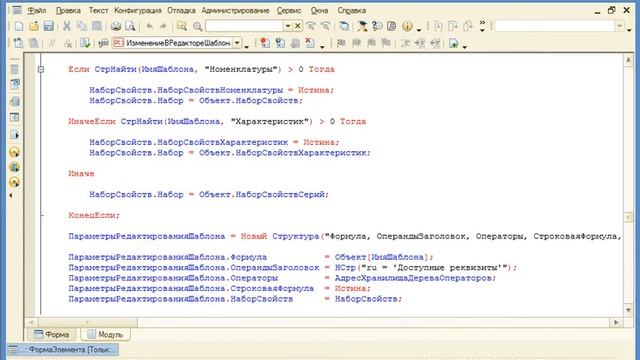Collapse the Если code block with minus box
Image resolution: width=640 pixels, height=360 pixels.
pyautogui.click(x=41, y=69)
